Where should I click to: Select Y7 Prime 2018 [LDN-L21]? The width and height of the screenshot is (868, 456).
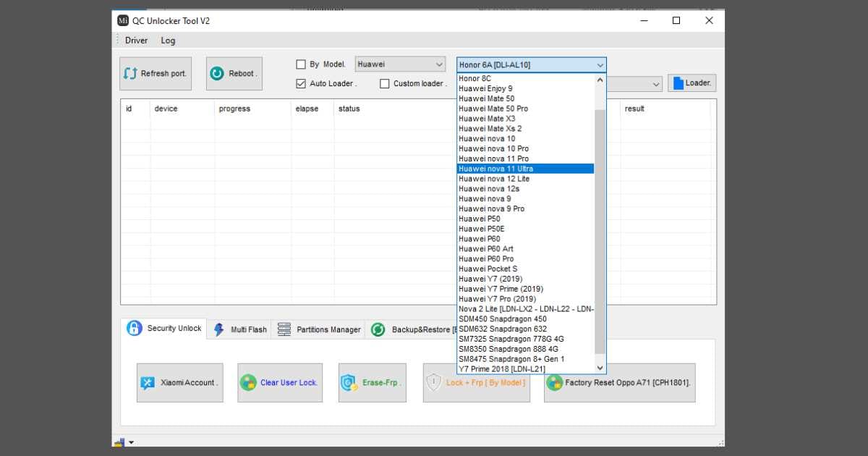point(525,369)
